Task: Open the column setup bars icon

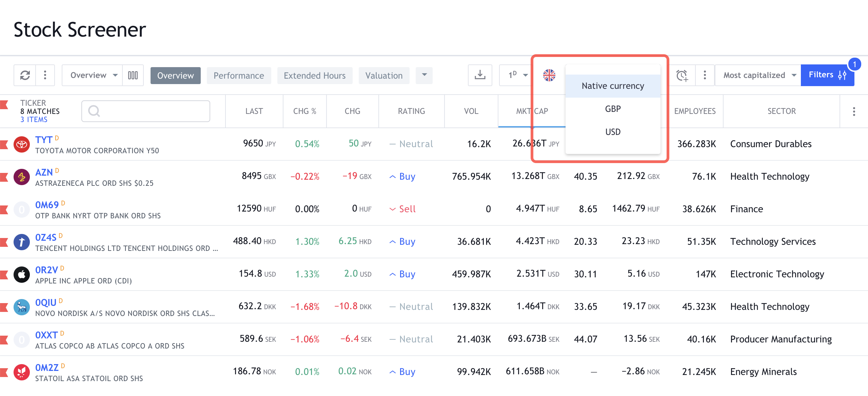Action: (133, 75)
